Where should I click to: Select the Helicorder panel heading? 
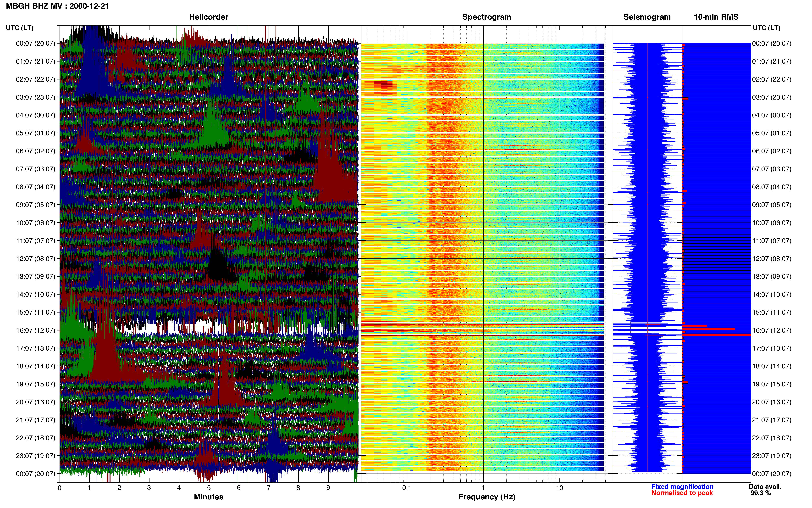coord(209,17)
